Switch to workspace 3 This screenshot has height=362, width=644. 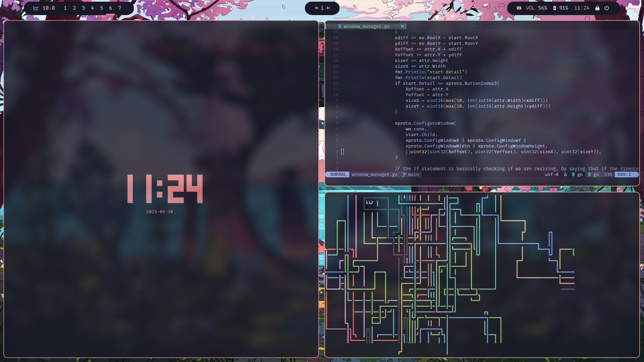pos(83,8)
